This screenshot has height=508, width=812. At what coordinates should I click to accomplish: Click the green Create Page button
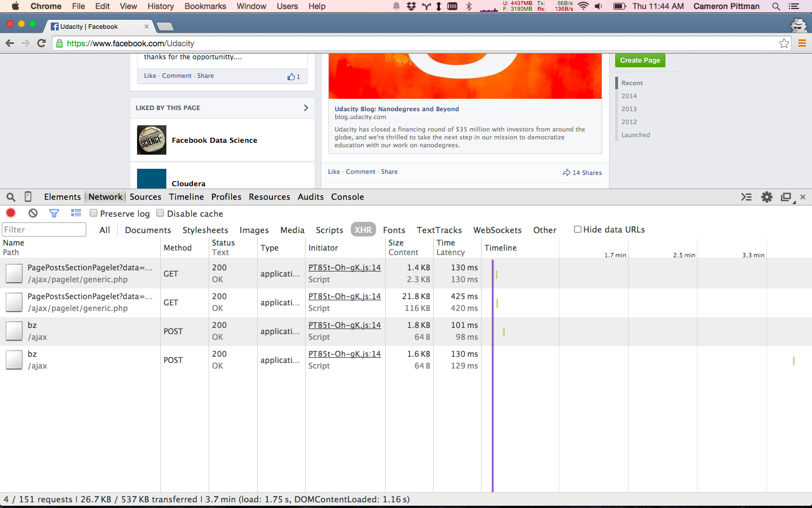640,60
